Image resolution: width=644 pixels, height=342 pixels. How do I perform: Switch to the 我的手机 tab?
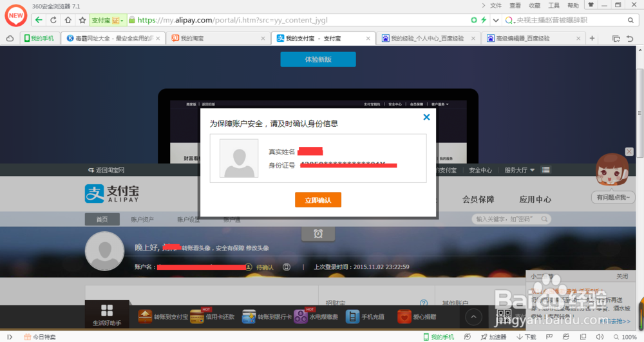(39, 38)
